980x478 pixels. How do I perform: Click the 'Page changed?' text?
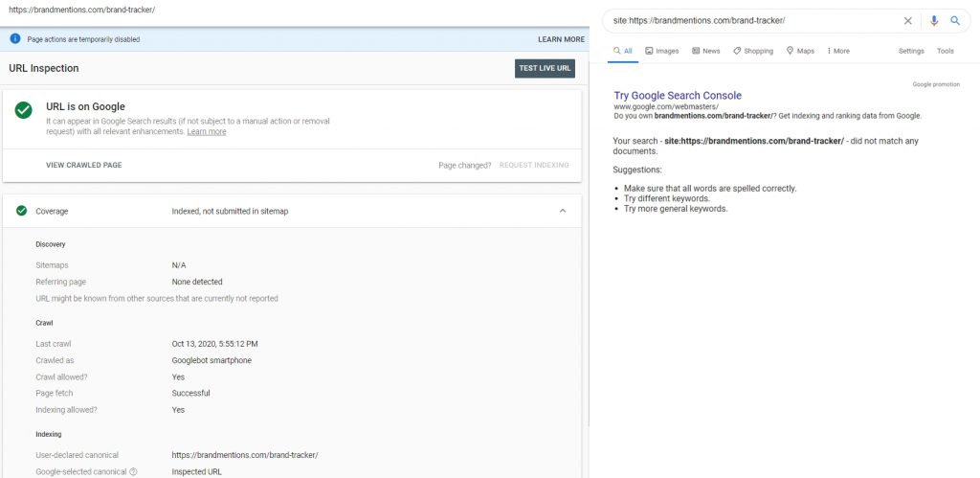pos(465,165)
